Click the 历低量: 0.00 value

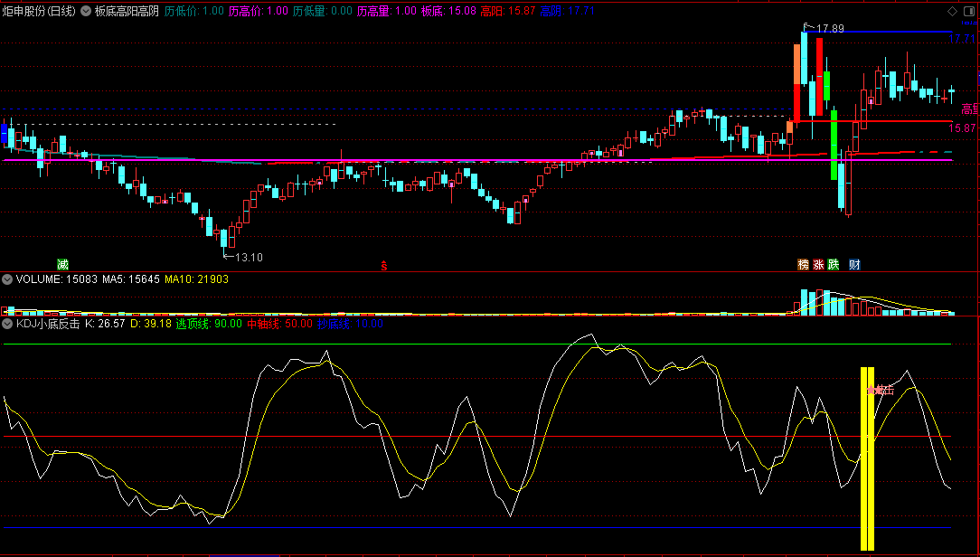pyautogui.click(x=323, y=11)
